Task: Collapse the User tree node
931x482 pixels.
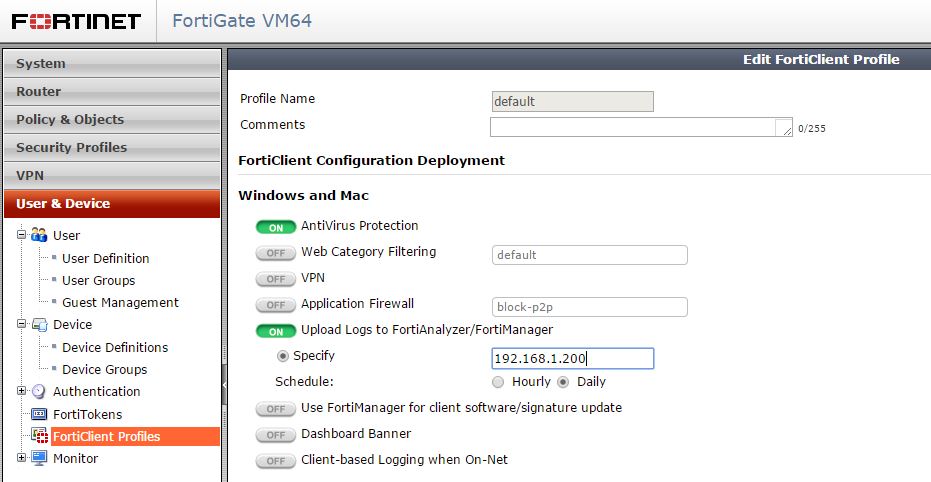Action: 21,235
